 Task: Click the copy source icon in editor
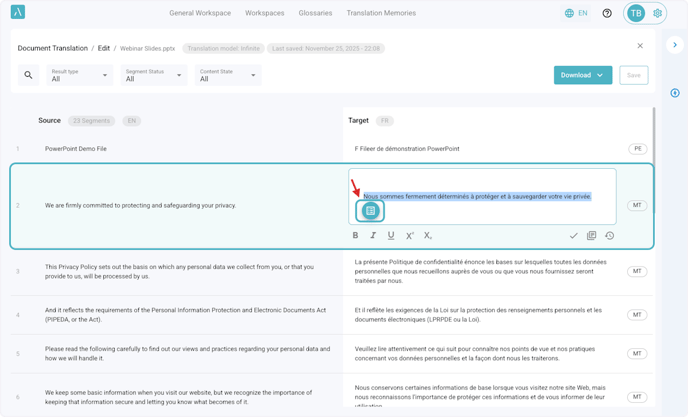591,236
